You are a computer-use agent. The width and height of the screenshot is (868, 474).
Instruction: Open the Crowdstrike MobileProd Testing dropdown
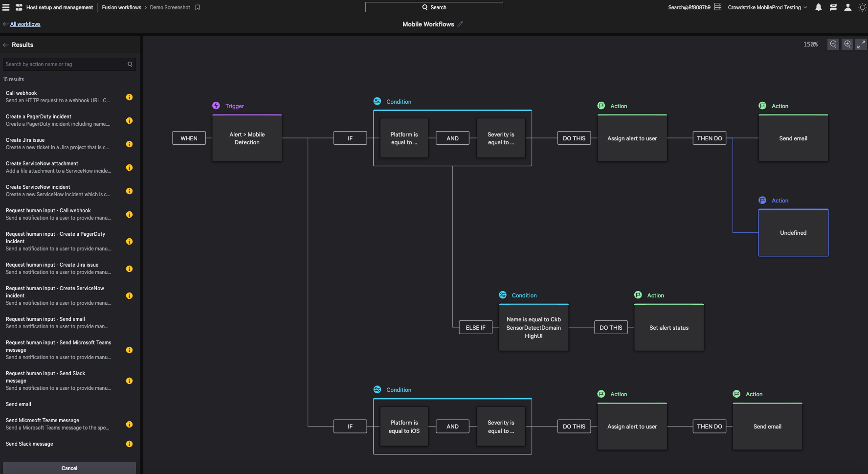click(x=767, y=7)
